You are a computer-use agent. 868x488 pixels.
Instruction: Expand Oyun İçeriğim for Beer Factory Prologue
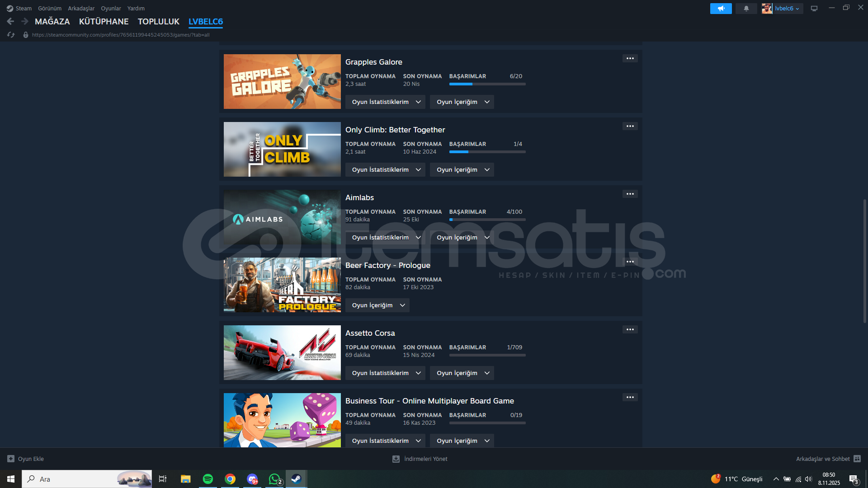pos(377,305)
